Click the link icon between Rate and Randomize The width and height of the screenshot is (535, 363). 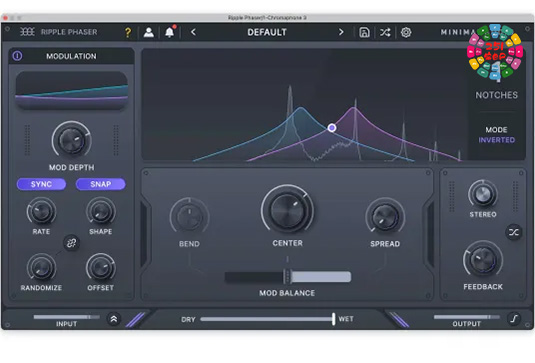(x=71, y=243)
